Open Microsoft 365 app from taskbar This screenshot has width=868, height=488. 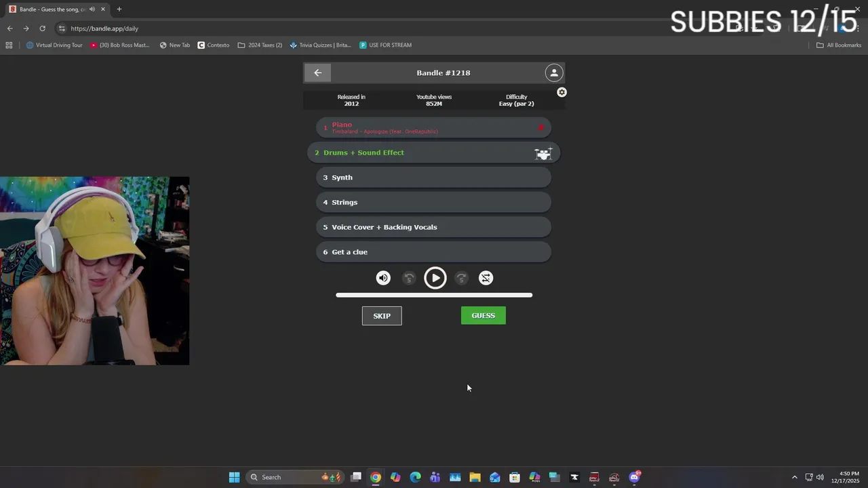click(534, 477)
